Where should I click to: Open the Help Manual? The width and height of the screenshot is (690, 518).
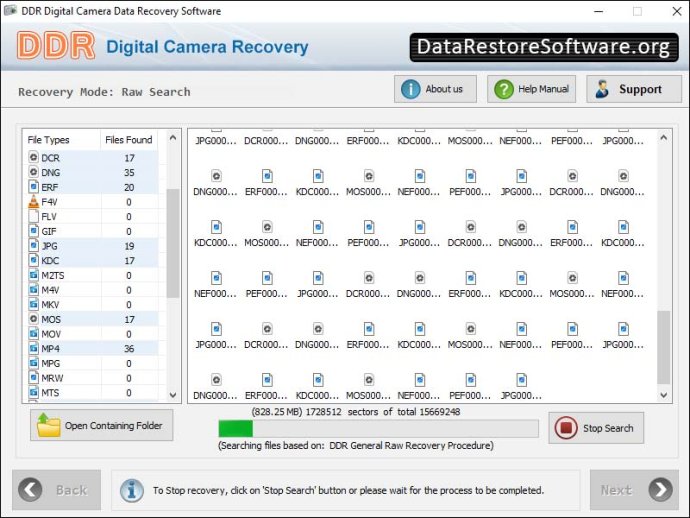click(x=531, y=89)
